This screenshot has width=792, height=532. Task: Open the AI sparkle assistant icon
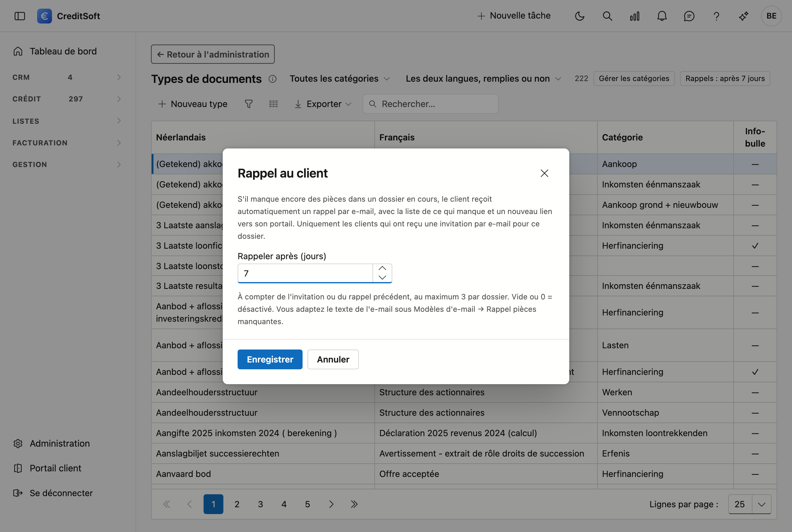[744, 16]
